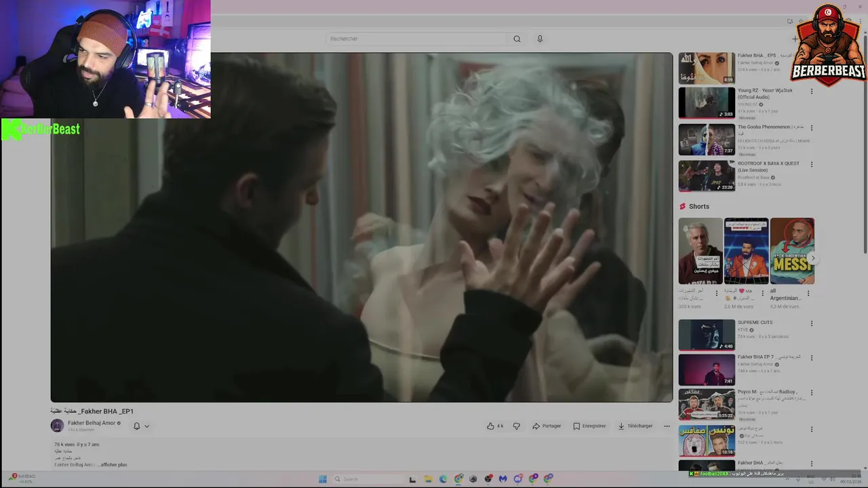Open Psyco M Badboy video thumbnail
Viewport: 868px width, 488px height.
pyautogui.click(x=707, y=404)
